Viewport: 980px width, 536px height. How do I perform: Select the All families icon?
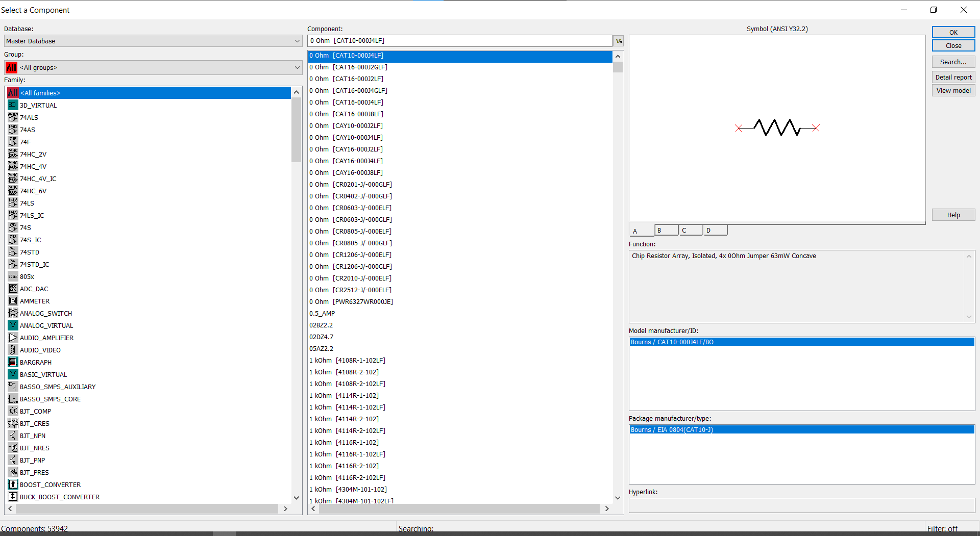(x=13, y=93)
